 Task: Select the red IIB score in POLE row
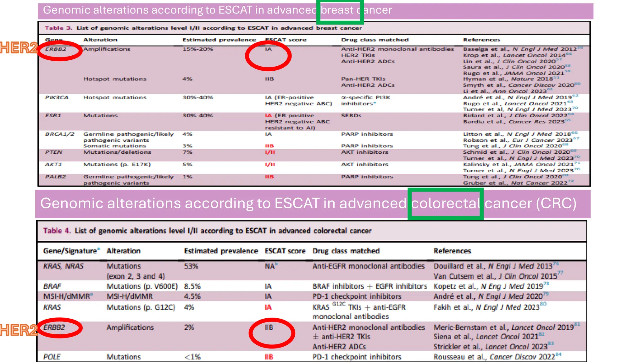[269, 357]
